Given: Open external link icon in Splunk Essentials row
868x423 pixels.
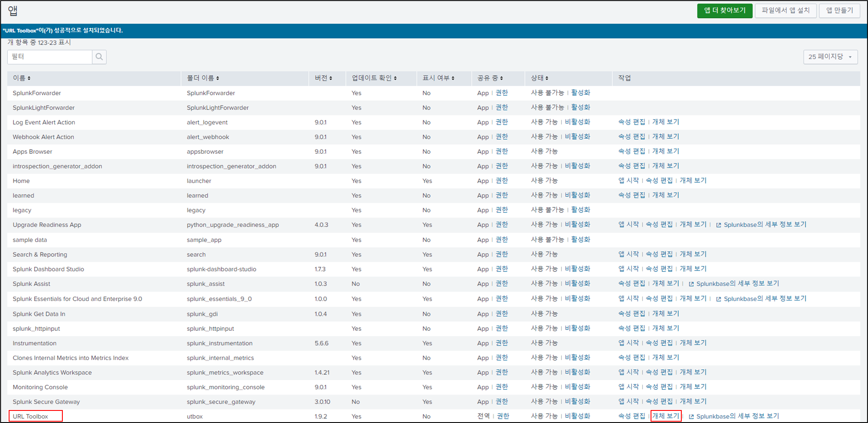Looking at the screenshot, I should tap(719, 299).
